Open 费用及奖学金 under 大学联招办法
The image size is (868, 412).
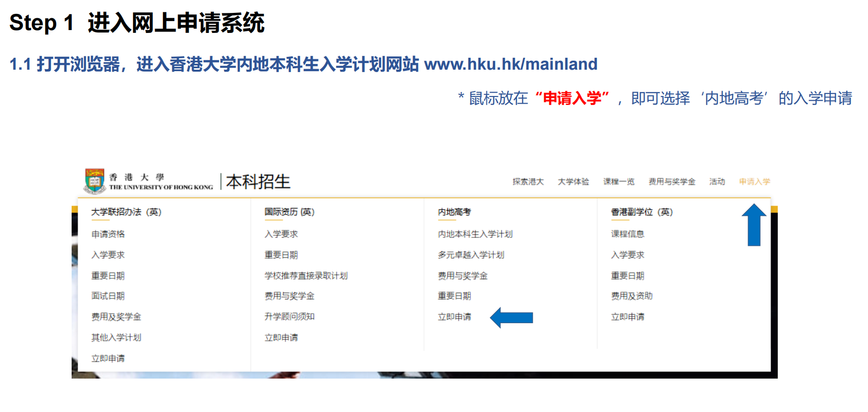tap(116, 317)
